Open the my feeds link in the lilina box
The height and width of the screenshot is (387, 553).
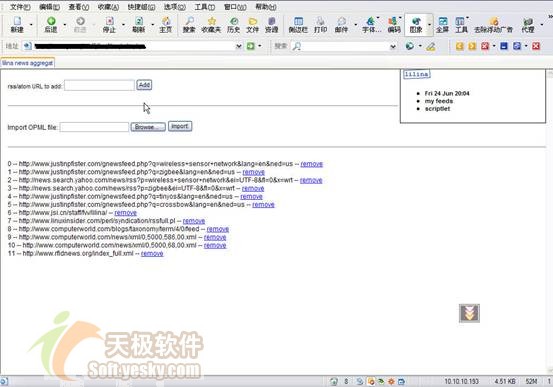(439, 101)
